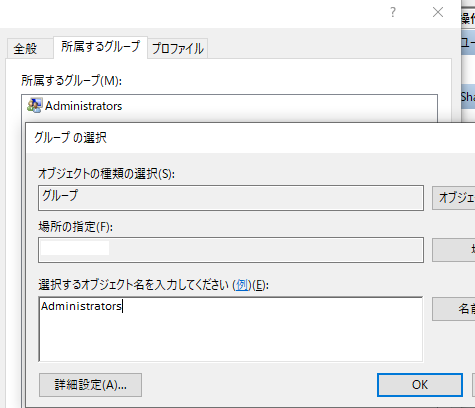Select the highlighted ユー item in right pane
Screen dimensions: 475x408
[468, 42]
